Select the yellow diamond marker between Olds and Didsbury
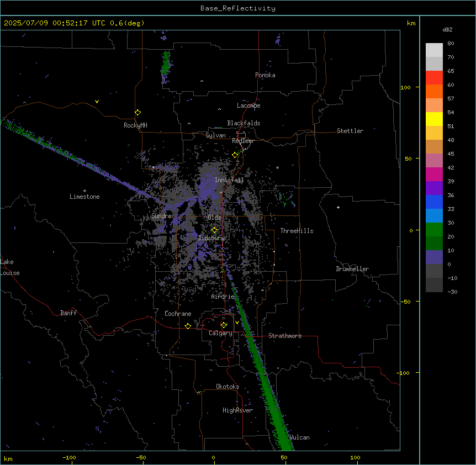 (214, 230)
